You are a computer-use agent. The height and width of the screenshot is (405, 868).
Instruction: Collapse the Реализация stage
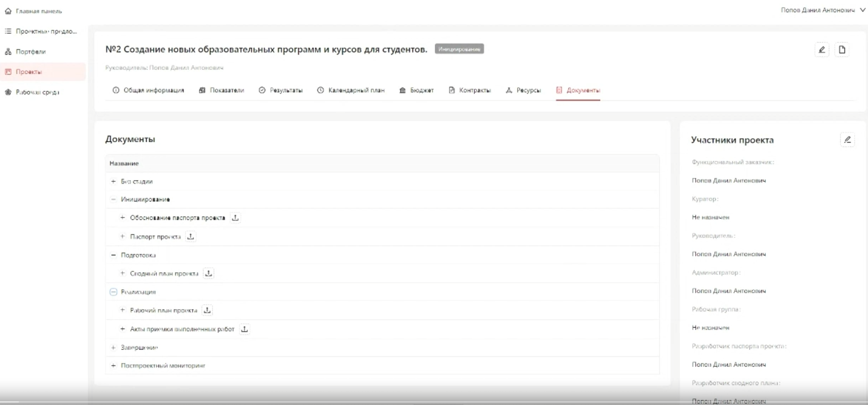(113, 292)
